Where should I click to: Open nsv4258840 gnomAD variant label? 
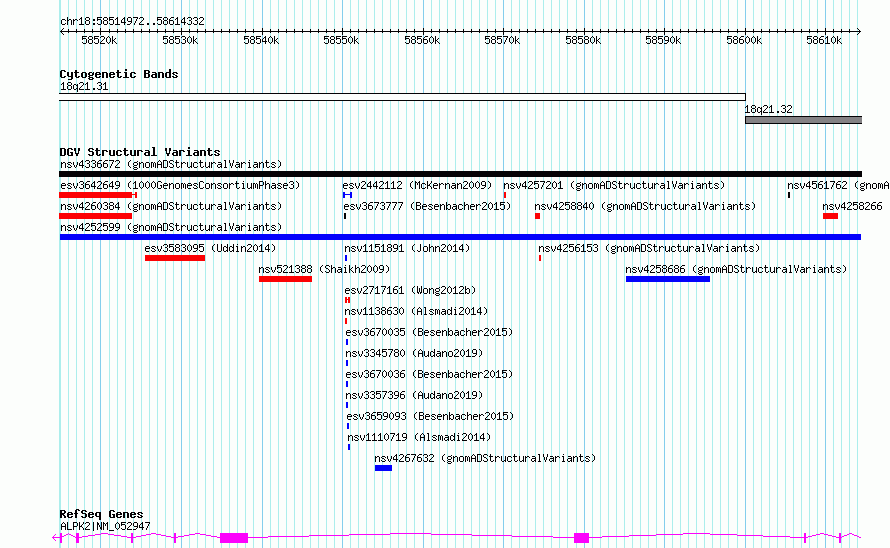tap(645, 207)
